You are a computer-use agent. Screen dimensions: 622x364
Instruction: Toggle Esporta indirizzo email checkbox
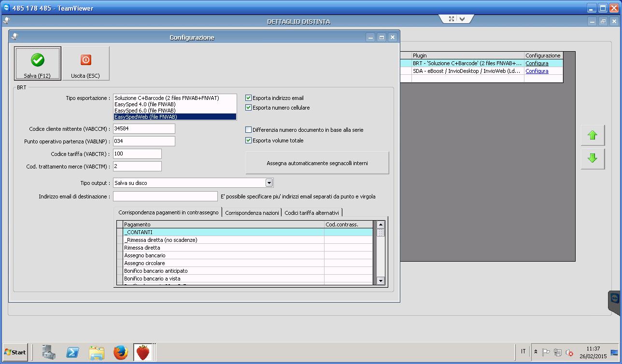(249, 98)
